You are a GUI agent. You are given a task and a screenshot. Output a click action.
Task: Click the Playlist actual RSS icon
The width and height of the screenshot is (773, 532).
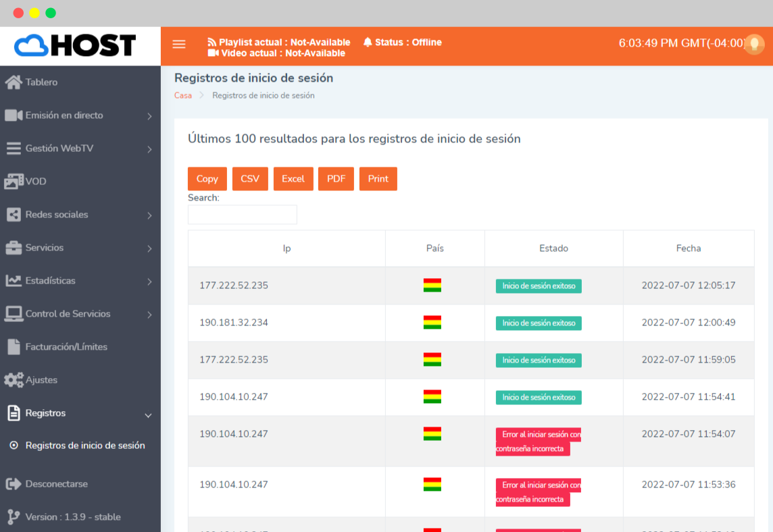pos(212,42)
